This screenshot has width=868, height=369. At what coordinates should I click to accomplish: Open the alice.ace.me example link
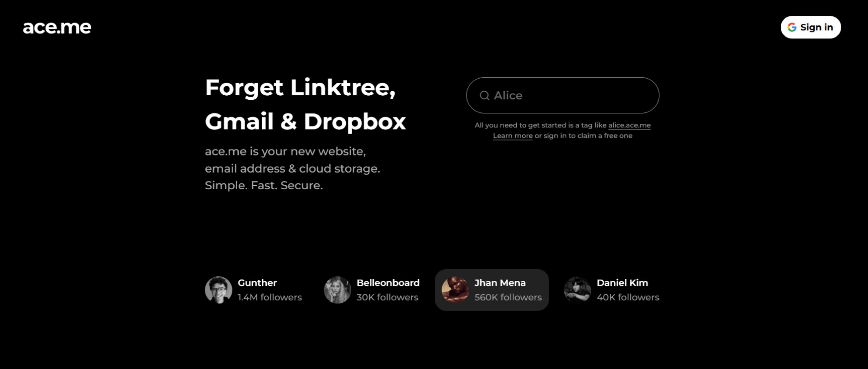click(629, 125)
